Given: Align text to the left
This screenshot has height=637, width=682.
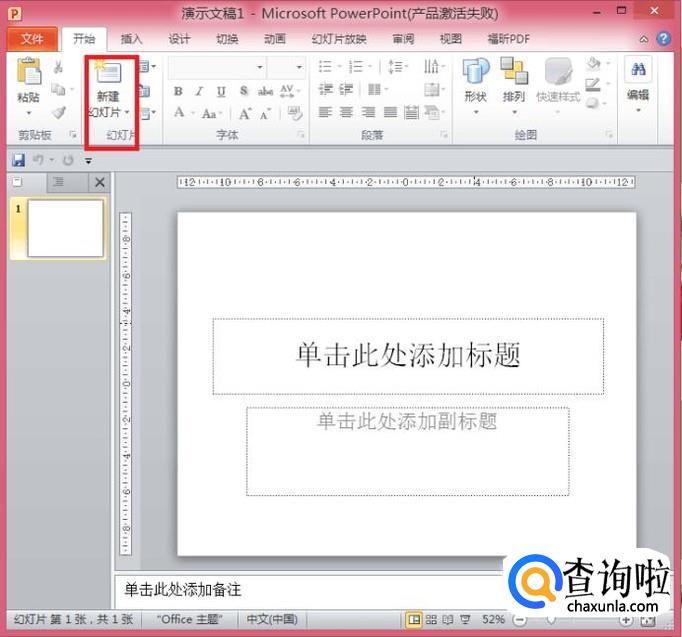Looking at the screenshot, I should 325,113.
